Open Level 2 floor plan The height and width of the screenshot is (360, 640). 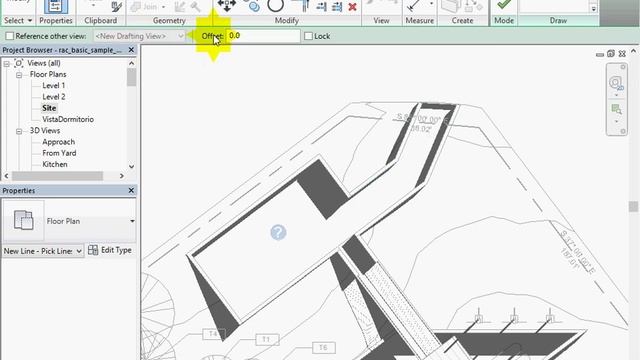click(x=53, y=97)
